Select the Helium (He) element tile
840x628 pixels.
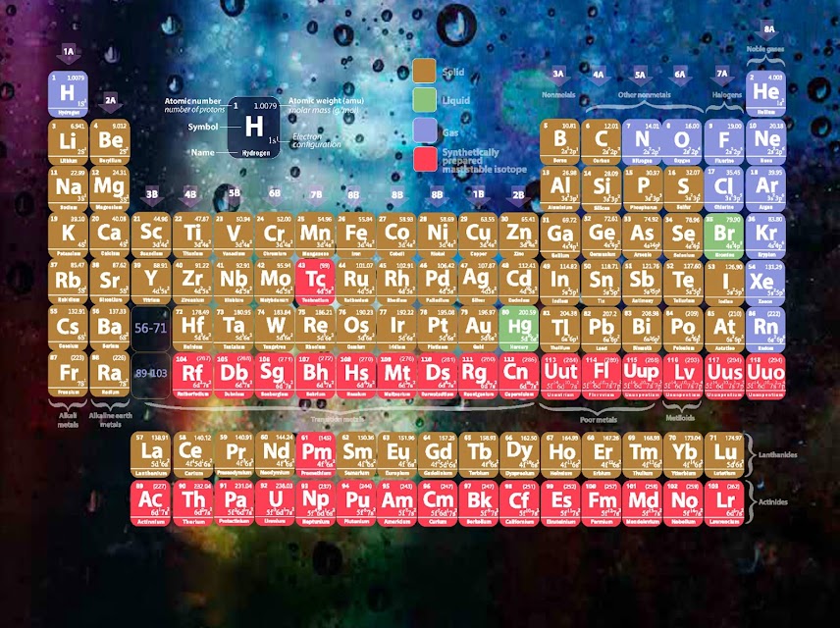pyautogui.click(x=766, y=94)
